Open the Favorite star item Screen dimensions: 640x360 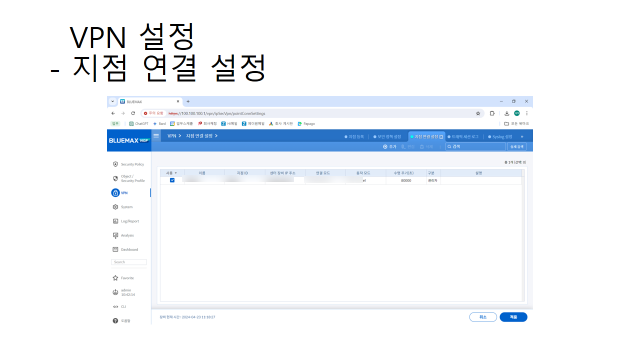point(123,278)
